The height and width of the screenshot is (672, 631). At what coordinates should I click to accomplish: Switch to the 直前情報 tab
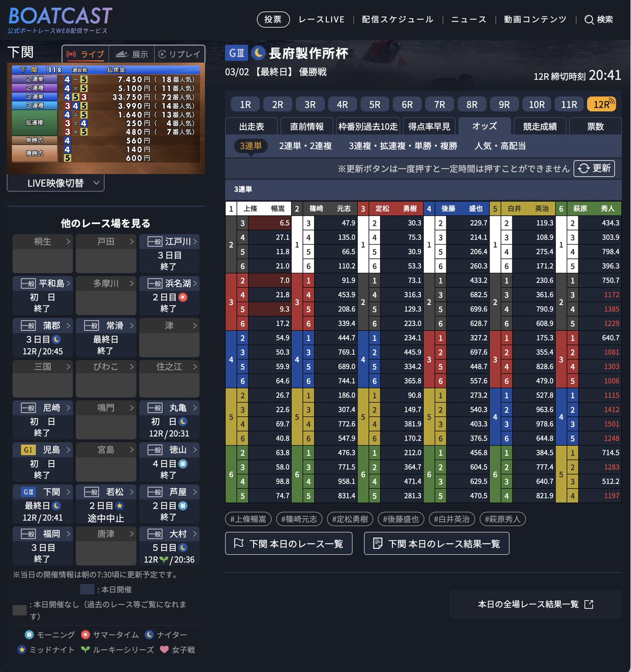pos(305,126)
